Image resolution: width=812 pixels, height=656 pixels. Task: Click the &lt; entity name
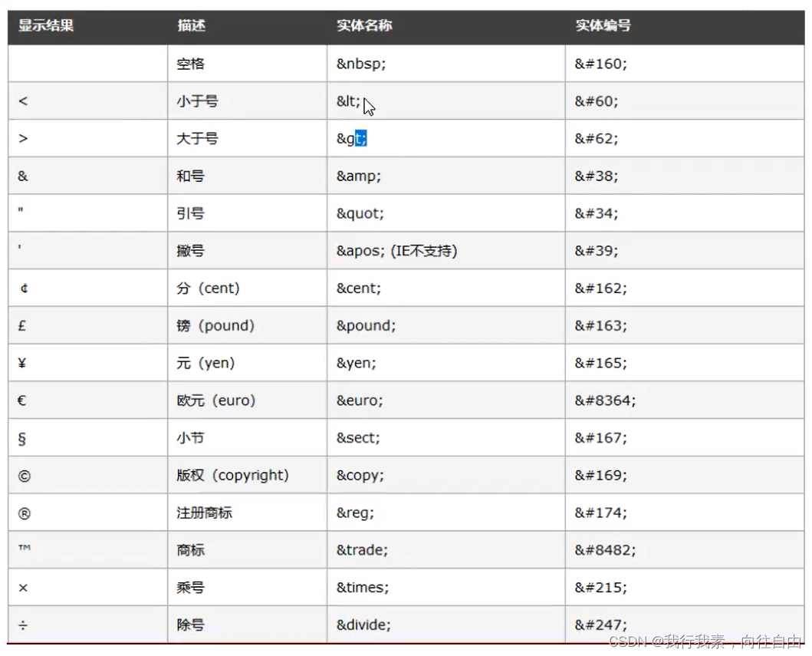pos(348,101)
